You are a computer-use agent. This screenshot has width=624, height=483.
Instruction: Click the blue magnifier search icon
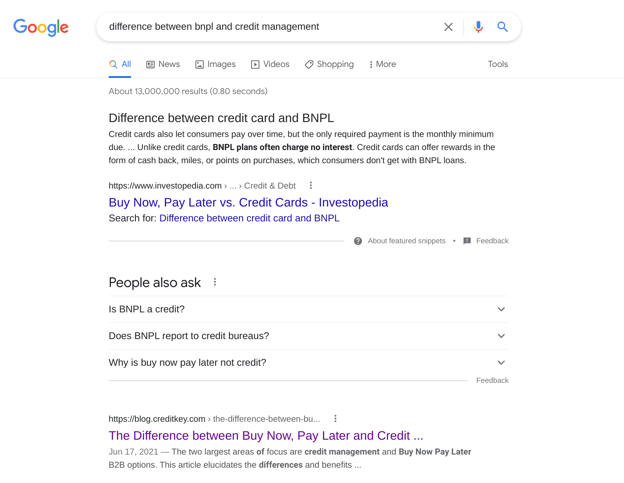pyautogui.click(x=503, y=27)
